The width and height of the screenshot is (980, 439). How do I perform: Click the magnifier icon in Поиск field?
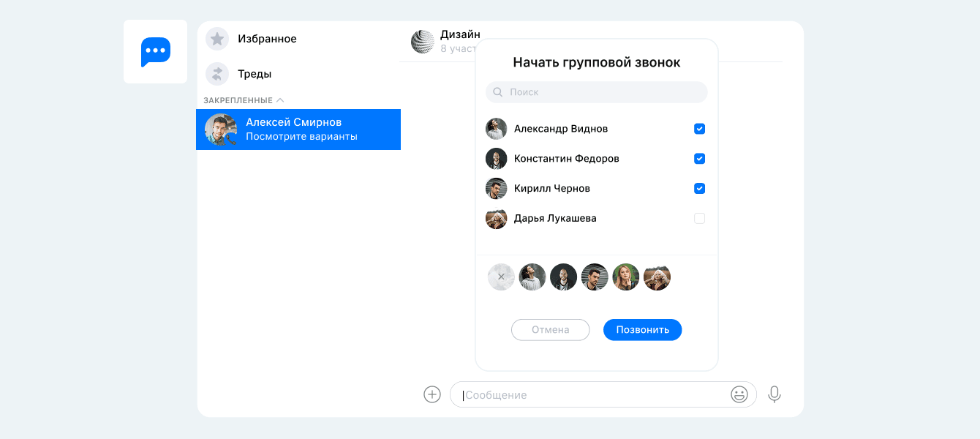click(x=498, y=92)
